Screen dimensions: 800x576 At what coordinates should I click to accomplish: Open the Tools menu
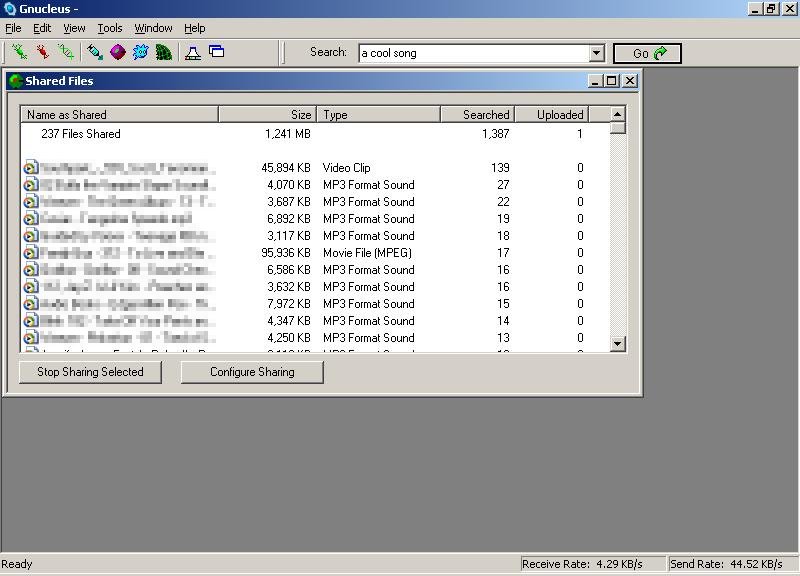(x=110, y=28)
